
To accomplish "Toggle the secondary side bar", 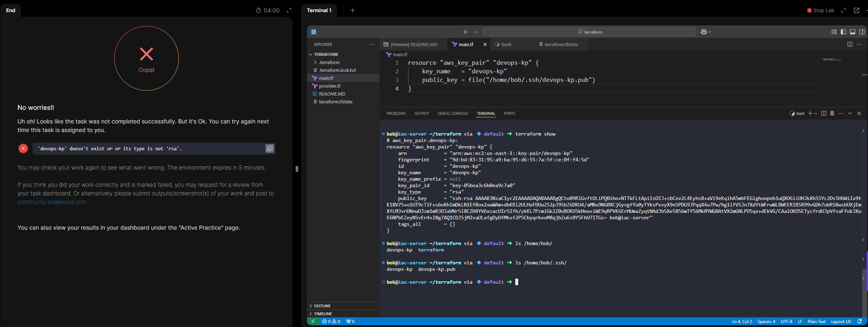I will click(862, 32).
